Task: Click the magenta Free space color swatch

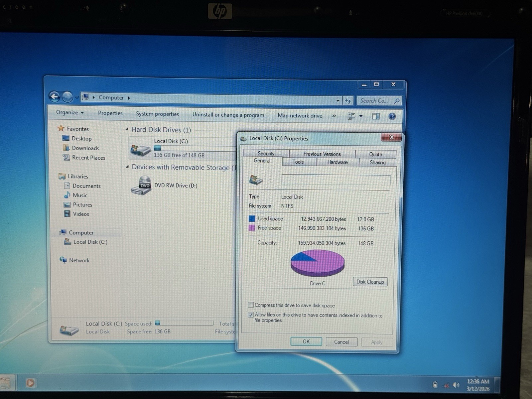Action: click(x=252, y=228)
